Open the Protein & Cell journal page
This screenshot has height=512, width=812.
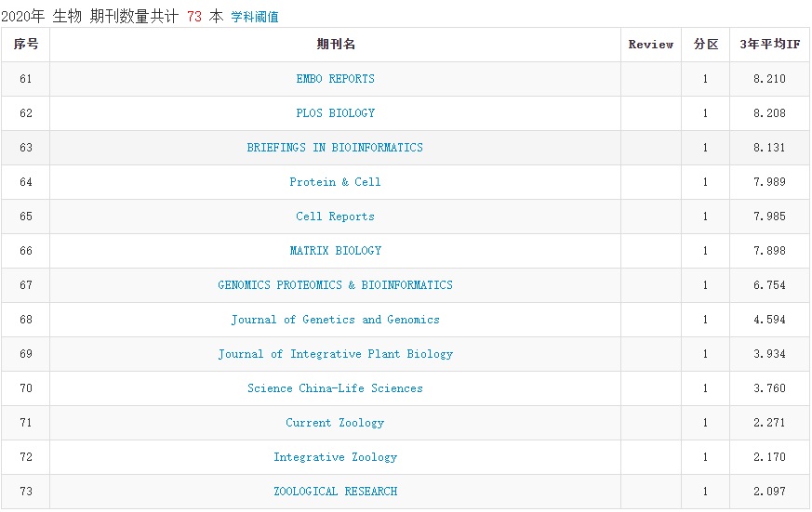pyautogui.click(x=335, y=182)
